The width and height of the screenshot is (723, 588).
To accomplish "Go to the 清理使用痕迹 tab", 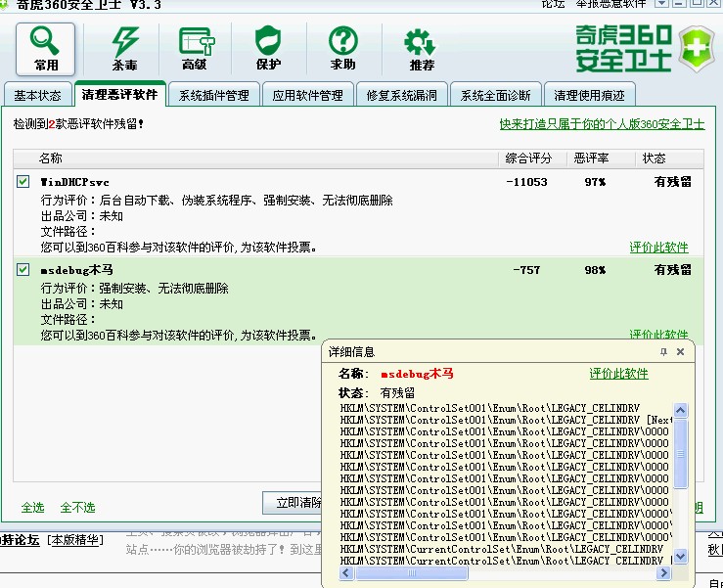I will point(588,96).
